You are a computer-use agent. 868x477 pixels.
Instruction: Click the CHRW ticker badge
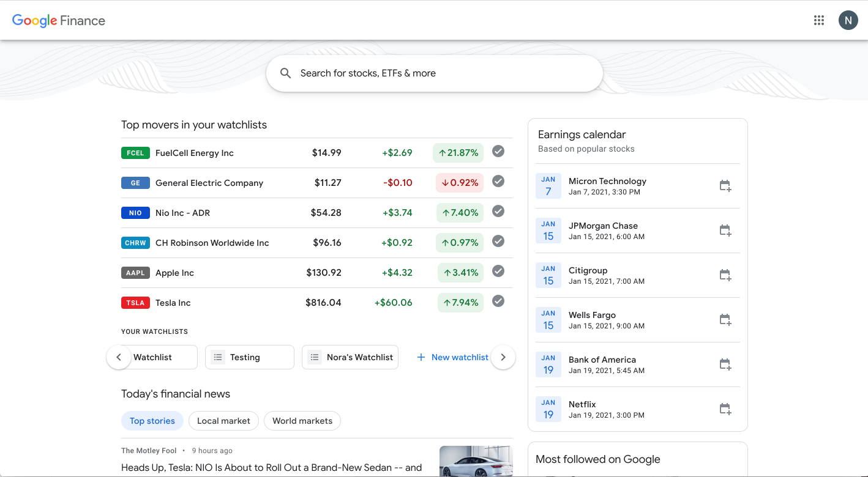pyautogui.click(x=135, y=243)
